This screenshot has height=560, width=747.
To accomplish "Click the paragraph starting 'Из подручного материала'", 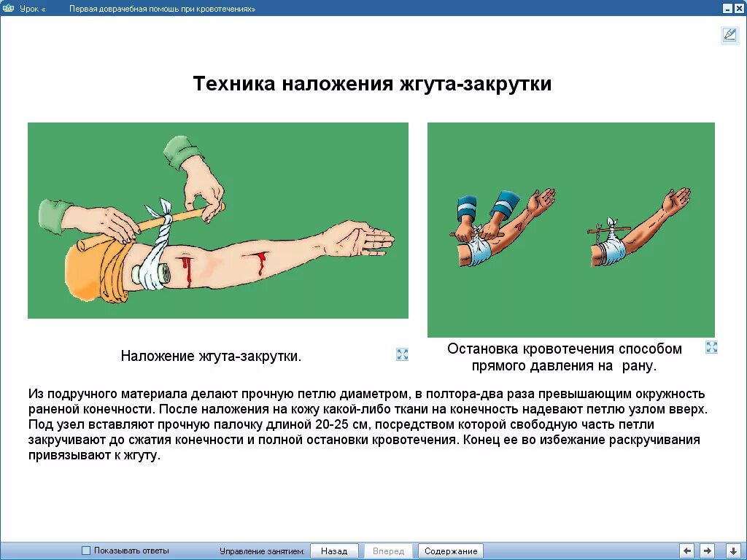I will coord(368,424).
